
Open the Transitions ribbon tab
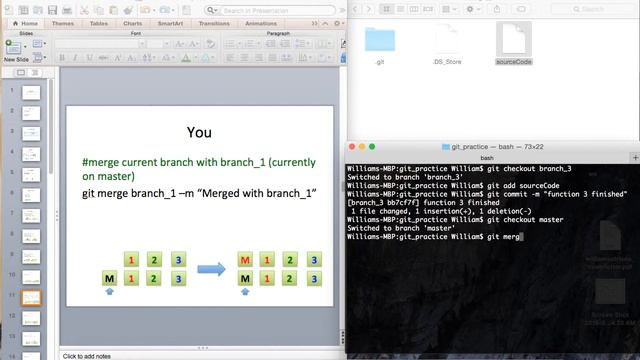coord(214,23)
